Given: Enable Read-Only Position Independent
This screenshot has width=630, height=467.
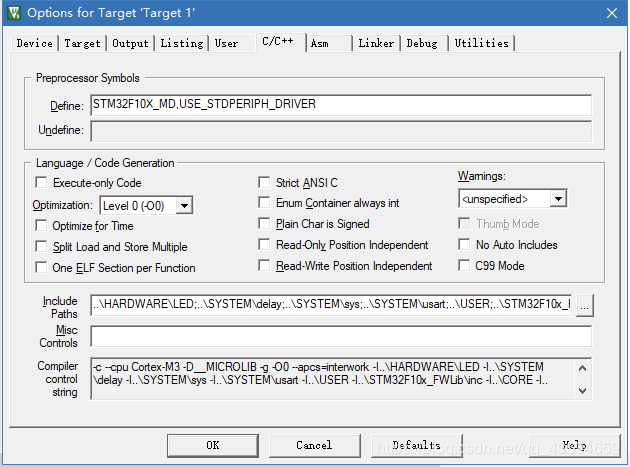Looking at the screenshot, I should coord(264,244).
